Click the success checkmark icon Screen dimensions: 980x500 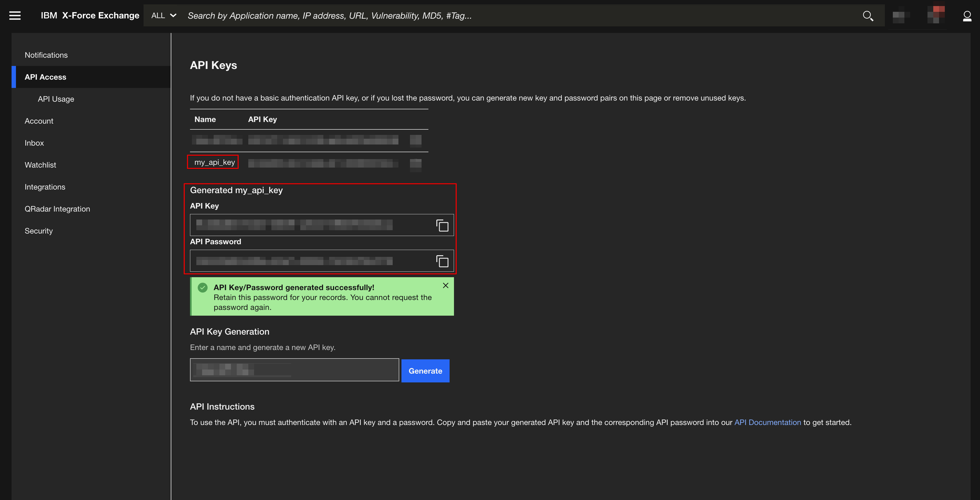point(203,288)
